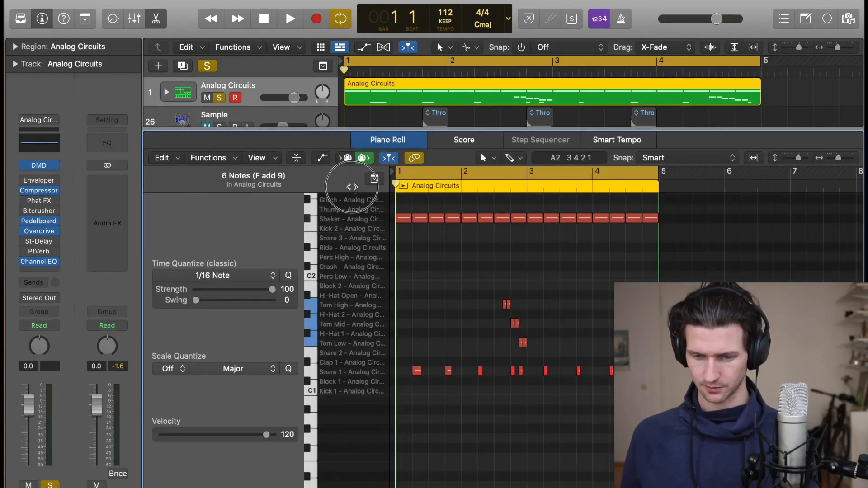Toggle count-in 1234 button

(599, 19)
